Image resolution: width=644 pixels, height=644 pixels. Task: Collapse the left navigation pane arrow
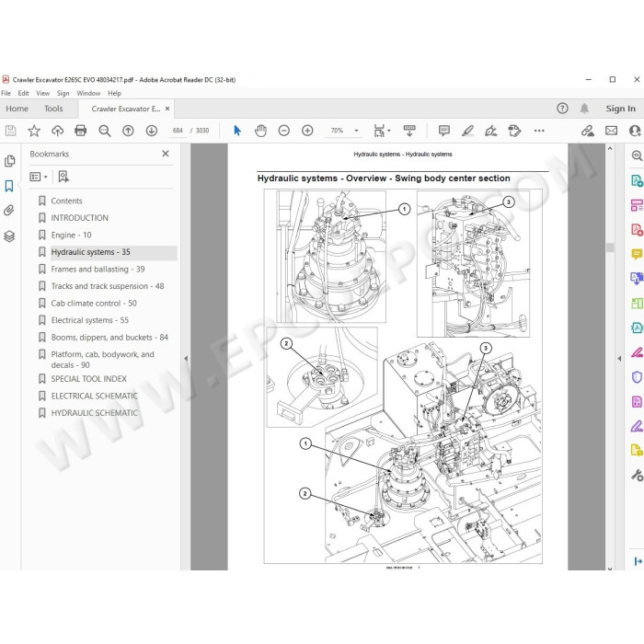pos(186,358)
